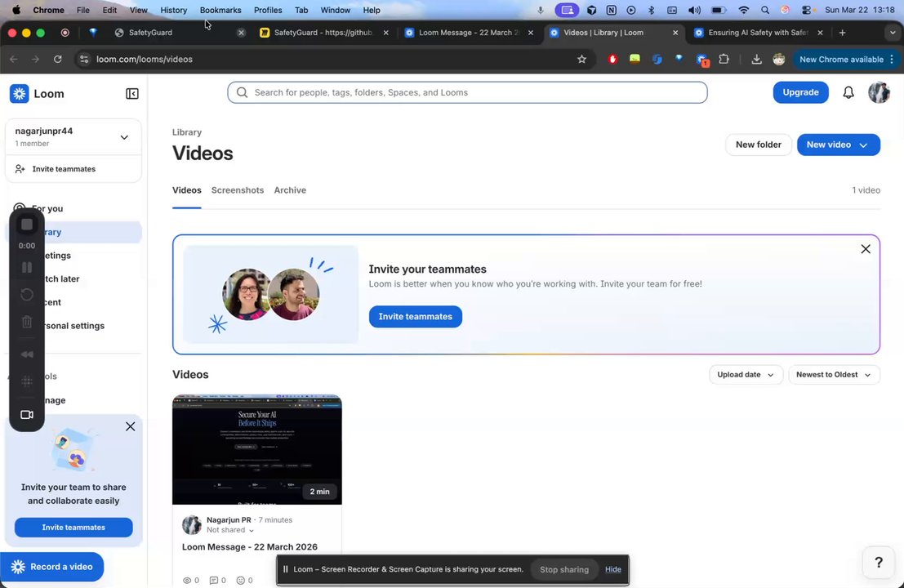Open a new browser tab with plus
This screenshot has height=588, width=904.
coord(842,33)
